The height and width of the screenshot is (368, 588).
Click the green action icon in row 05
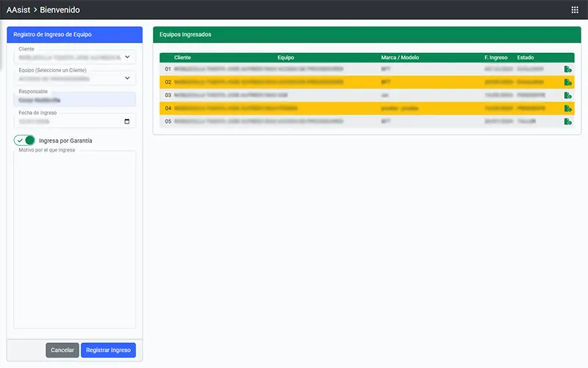click(x=567, y=121)
